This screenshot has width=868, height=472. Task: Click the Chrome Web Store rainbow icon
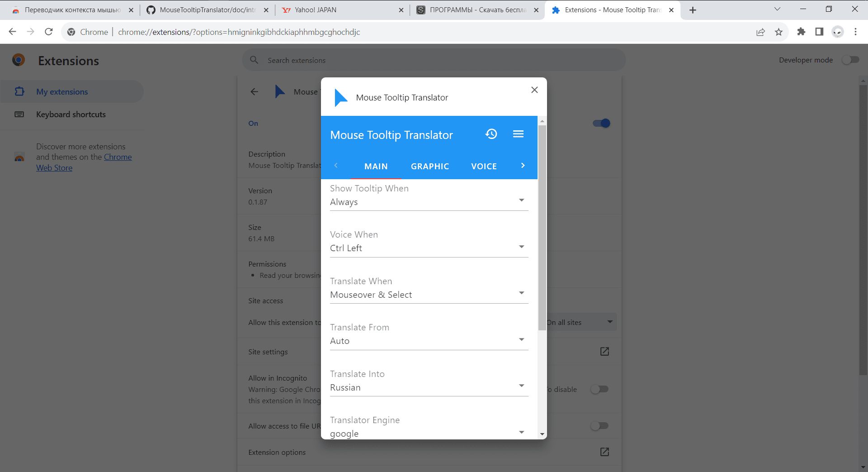(x=19, y=157)
